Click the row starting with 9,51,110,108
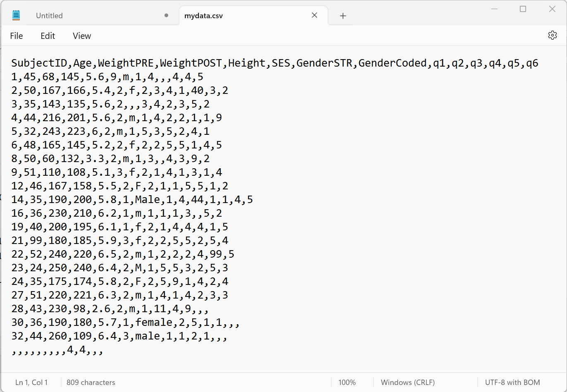This screenshot has height=392, width=567. click(117, 172)
